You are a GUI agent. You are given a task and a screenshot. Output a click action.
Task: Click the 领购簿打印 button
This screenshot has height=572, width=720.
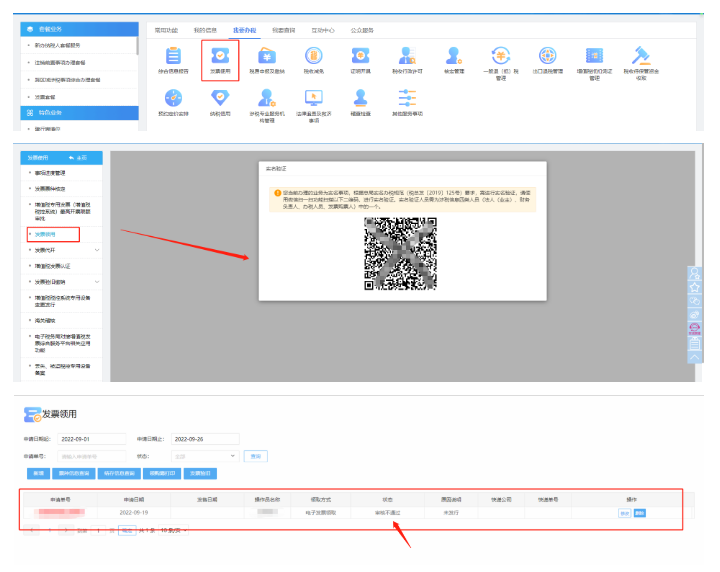click(x=163, y=473)
